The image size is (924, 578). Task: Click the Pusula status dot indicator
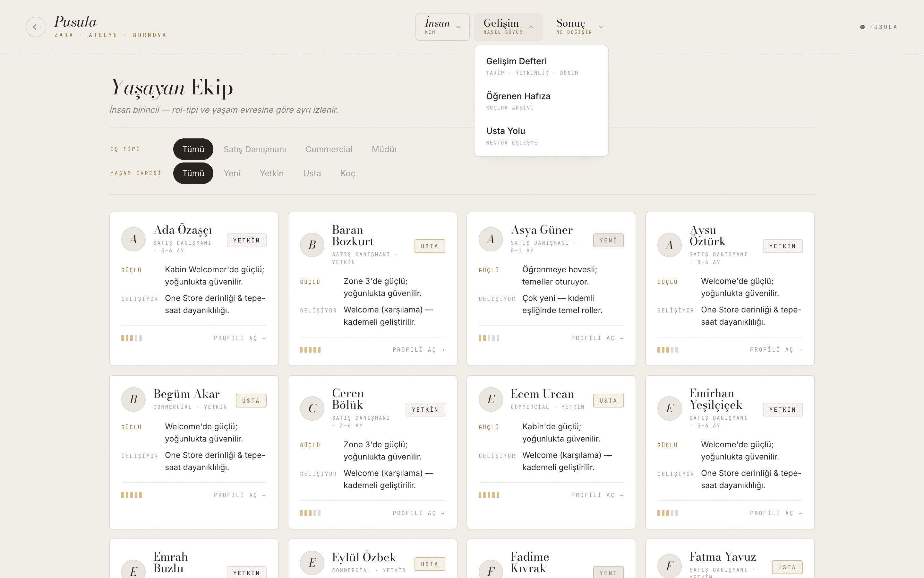[x=862, y=27]
